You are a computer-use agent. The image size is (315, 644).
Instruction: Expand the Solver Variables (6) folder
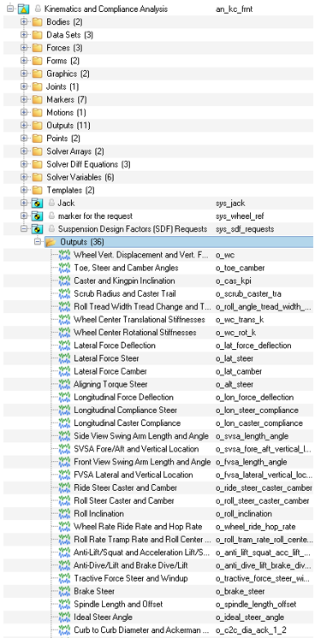[24, 177]
